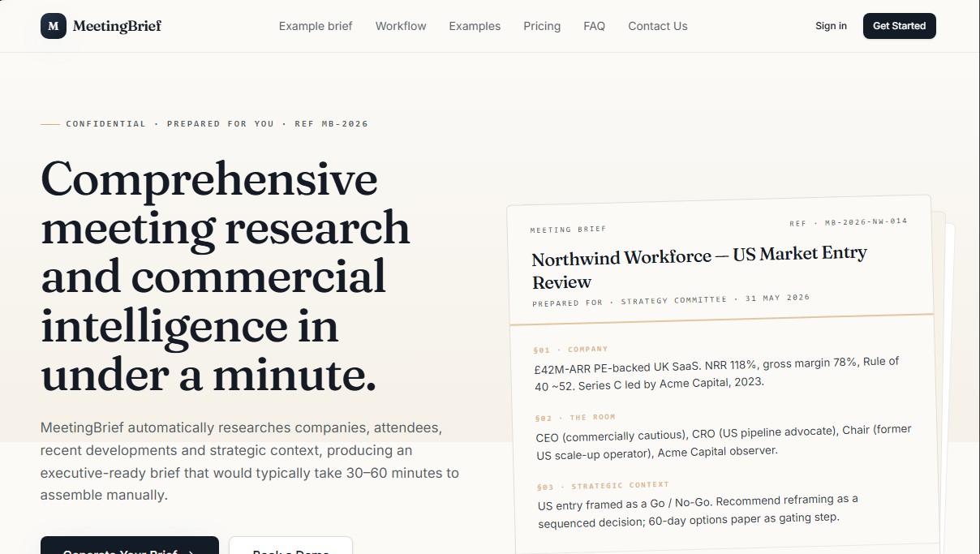Click the Get Started button
Image resolution: width=980 pixels, height=554 pixels.
(899, 26)
